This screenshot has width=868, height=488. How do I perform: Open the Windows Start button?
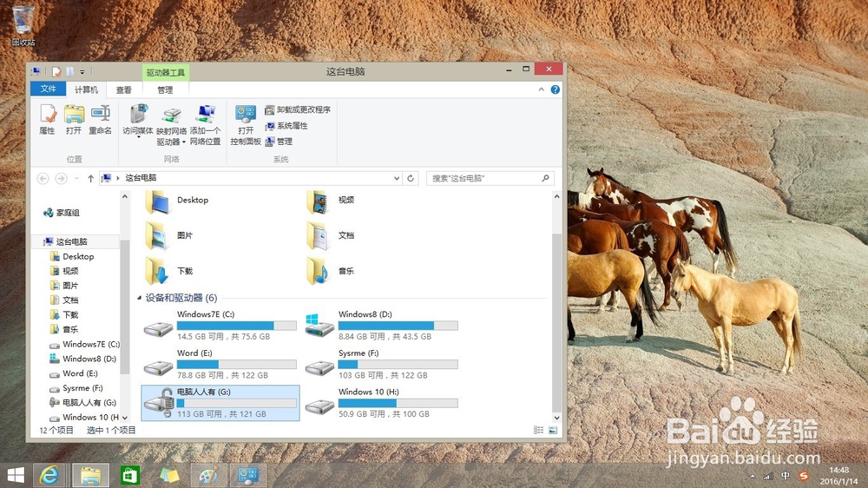(x=16, y=475)
